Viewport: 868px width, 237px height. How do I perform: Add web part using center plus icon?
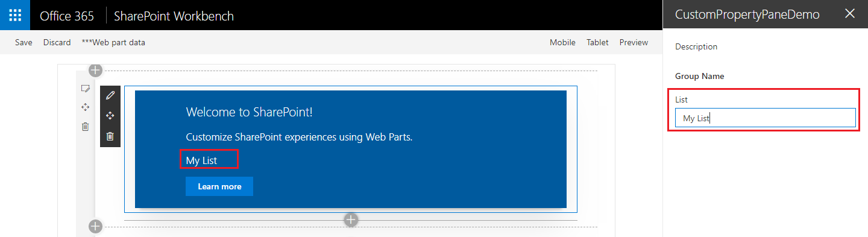[351, 220]
